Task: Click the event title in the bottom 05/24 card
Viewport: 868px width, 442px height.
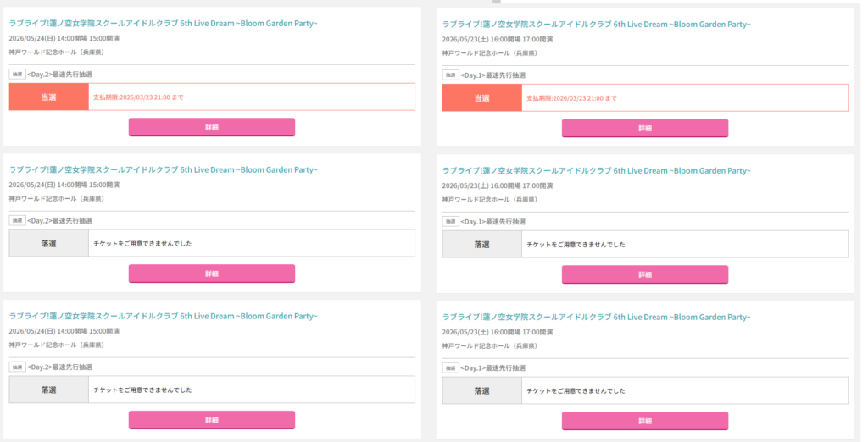Action: pos(163,316)
